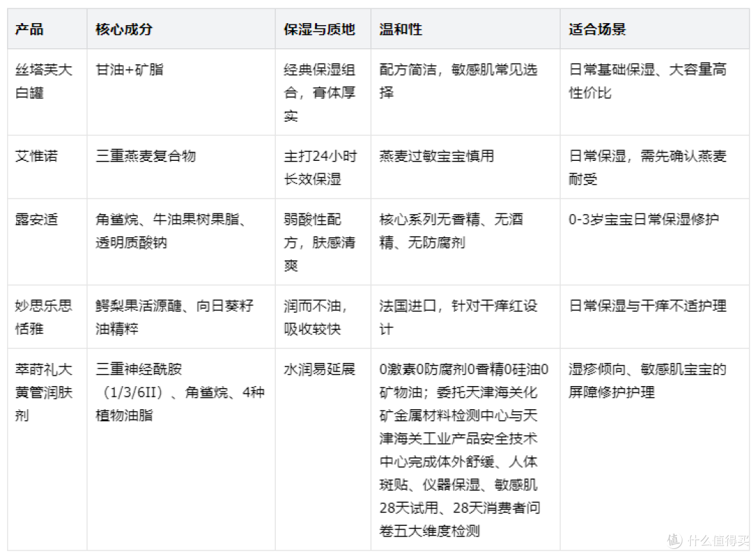Select the 露安适 product cell
756x556 pixels.
47,241
